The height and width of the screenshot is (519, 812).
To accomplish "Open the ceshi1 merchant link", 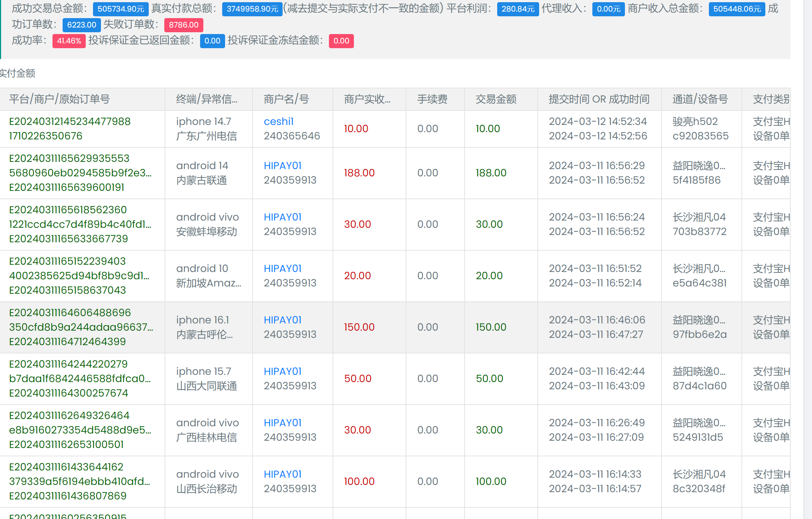I will click(x=278, y=121).
